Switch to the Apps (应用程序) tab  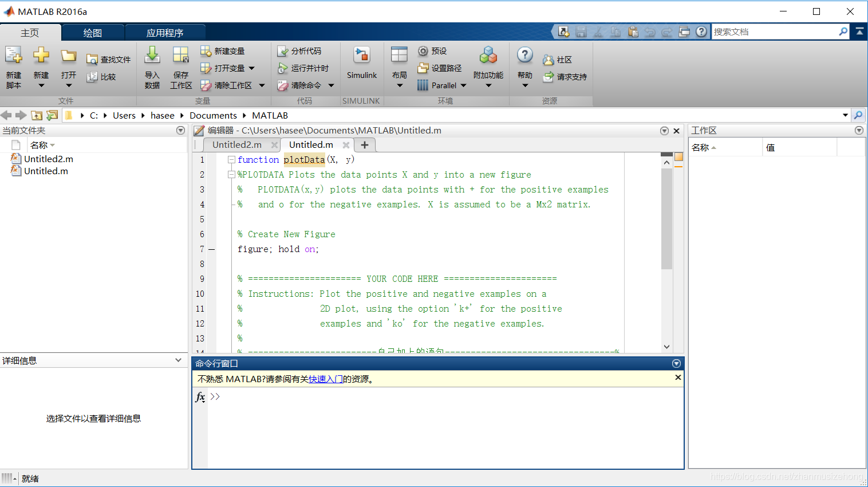click(165, 33)
